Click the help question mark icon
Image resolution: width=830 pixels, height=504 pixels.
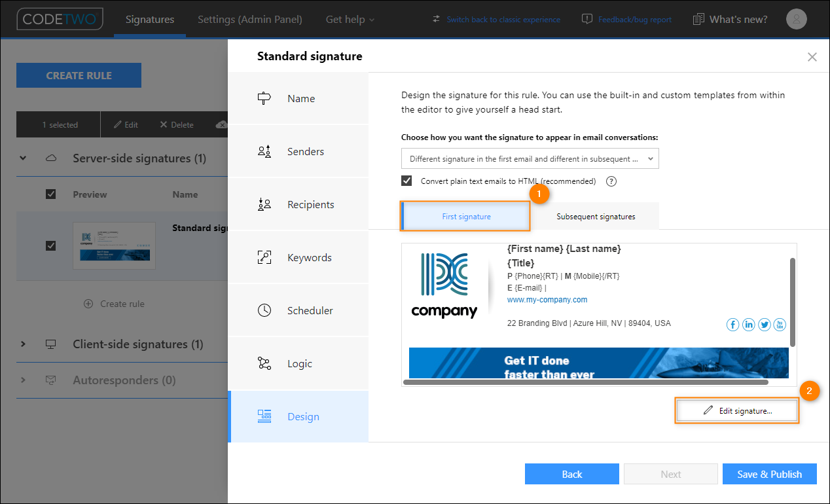click(x=611, y=181)
